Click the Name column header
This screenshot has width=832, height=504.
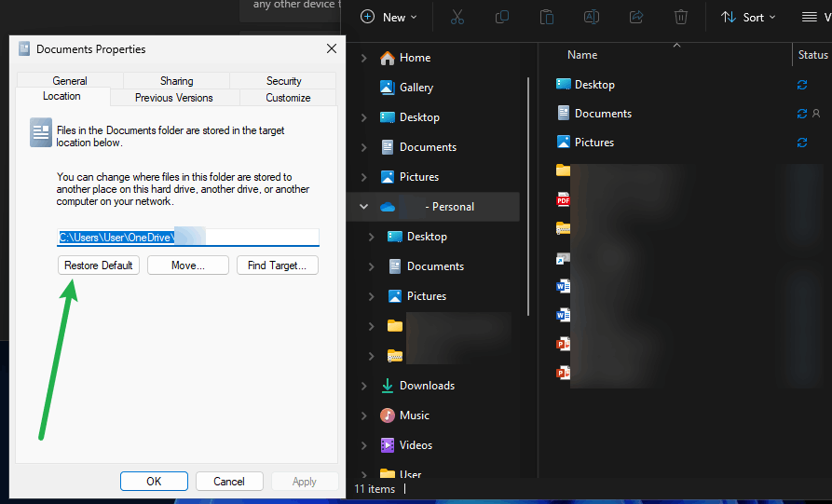pos(582,55)
